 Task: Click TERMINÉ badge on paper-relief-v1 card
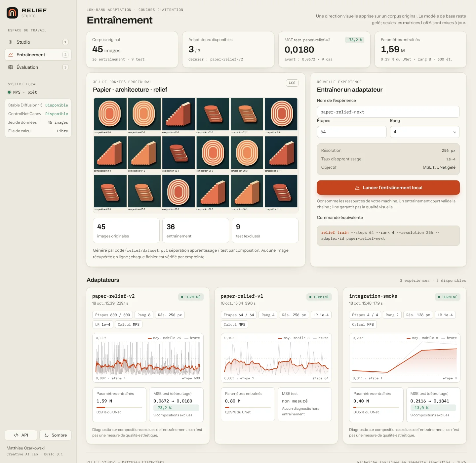[319, 297]
